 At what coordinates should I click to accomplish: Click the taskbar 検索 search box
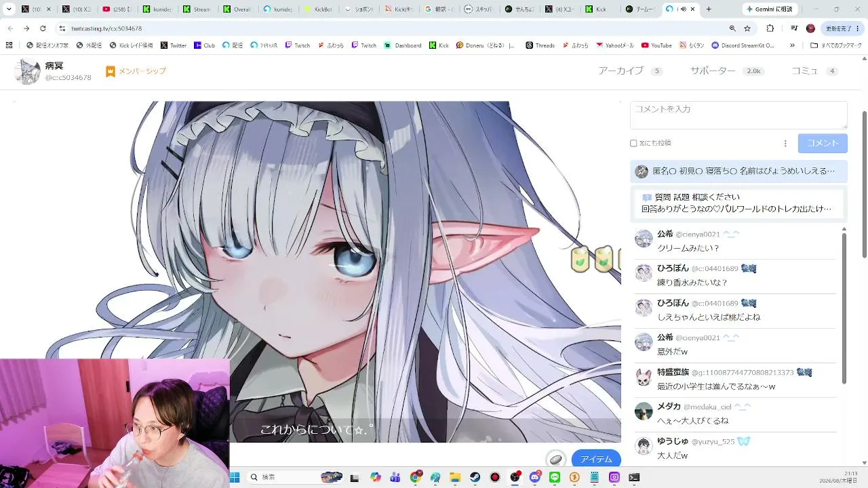tap(296, 477)
